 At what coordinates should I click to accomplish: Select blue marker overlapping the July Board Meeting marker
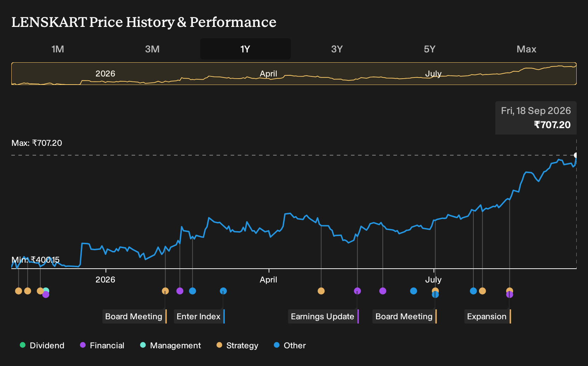(436, 294)
